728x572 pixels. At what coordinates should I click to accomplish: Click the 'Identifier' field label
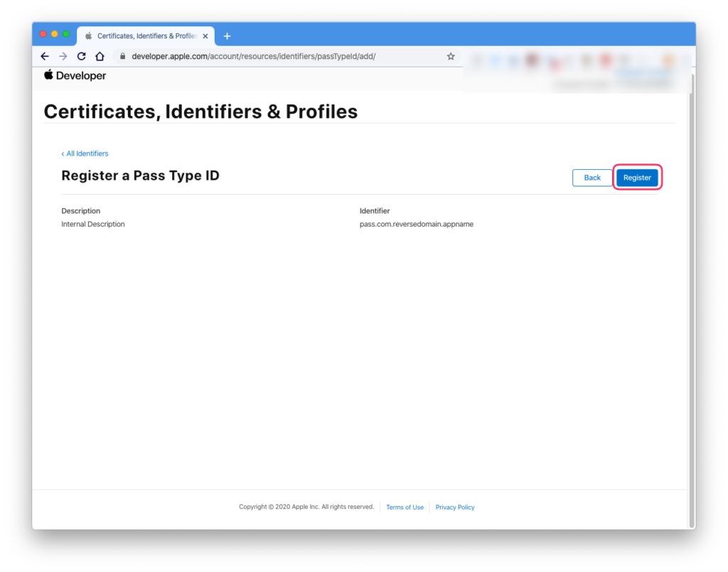(375, 210)
